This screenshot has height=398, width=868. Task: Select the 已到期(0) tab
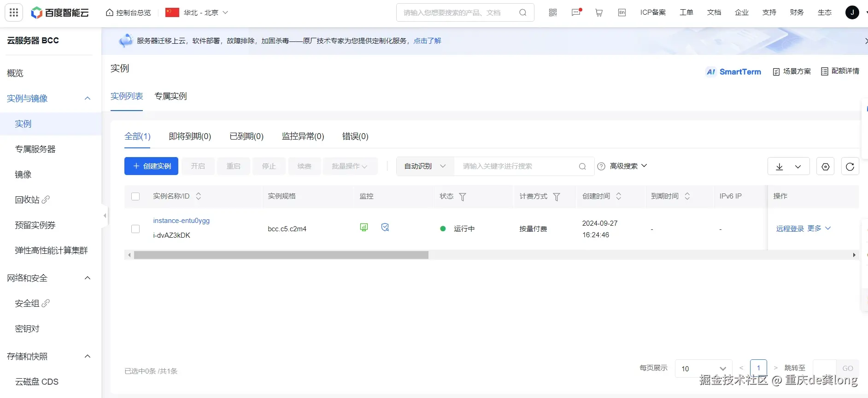(x=246, y=136)
